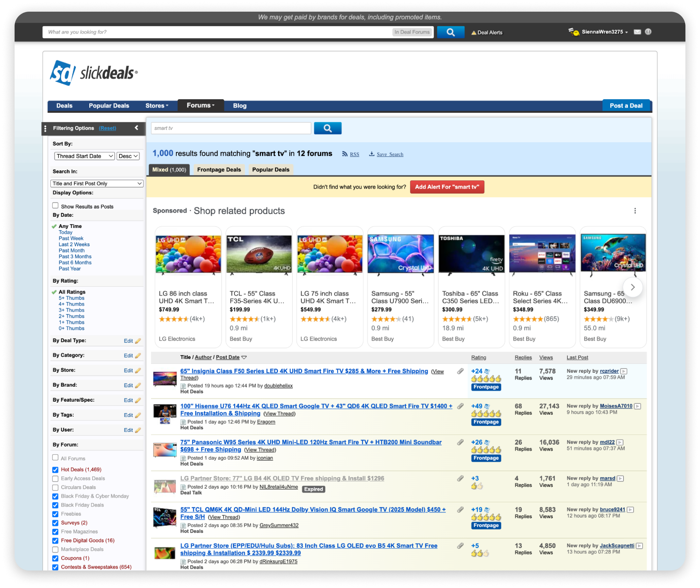
Task: Click the top site search input
Action: [218, 32]
